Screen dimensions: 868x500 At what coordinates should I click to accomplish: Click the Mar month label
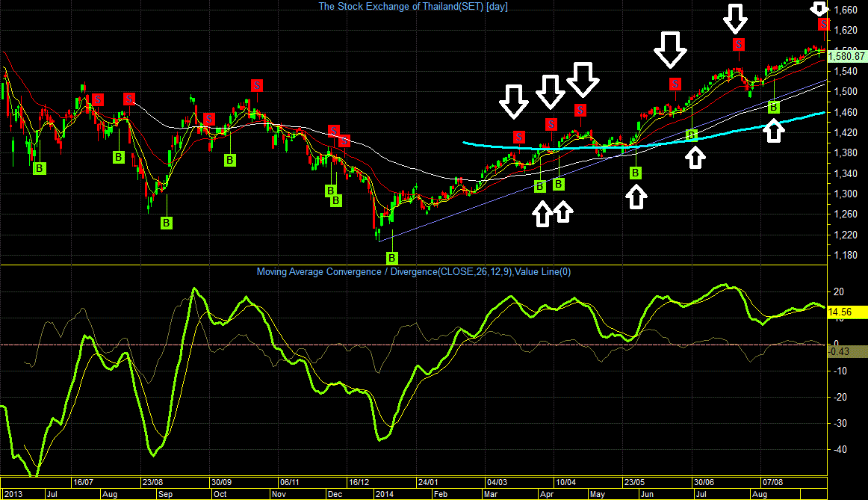tap(491, 494)
